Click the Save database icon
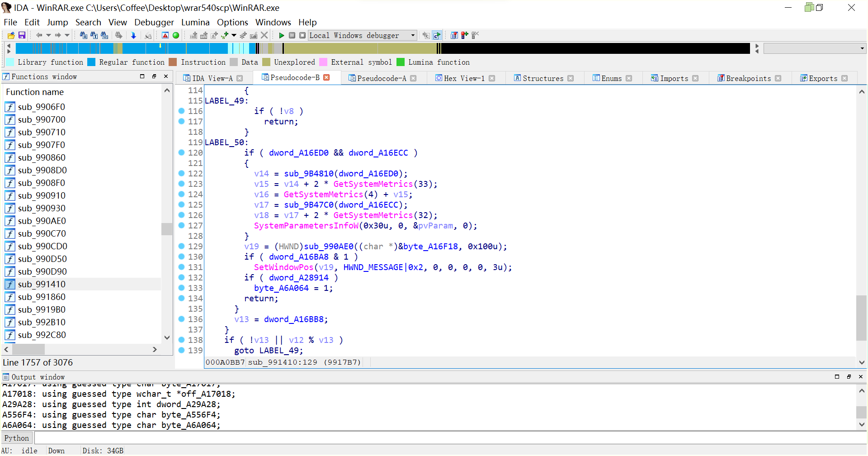 pyautogui.click(x=22, y=35)
